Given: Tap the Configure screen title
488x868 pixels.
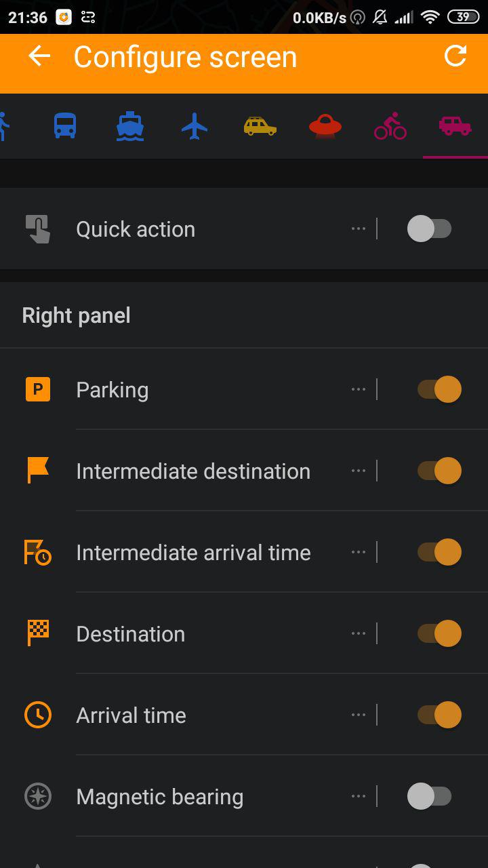Looking at the screenshot, I should click(185, 57).
